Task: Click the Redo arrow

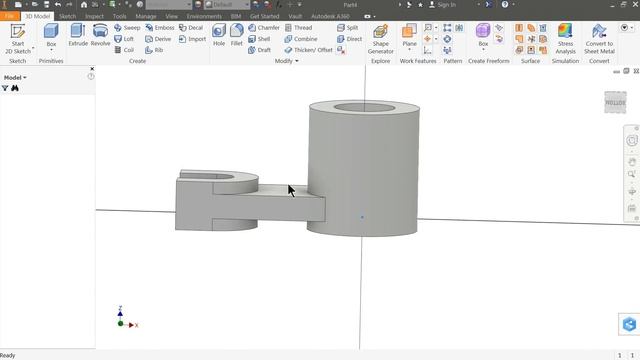Action: coord(69,4)
